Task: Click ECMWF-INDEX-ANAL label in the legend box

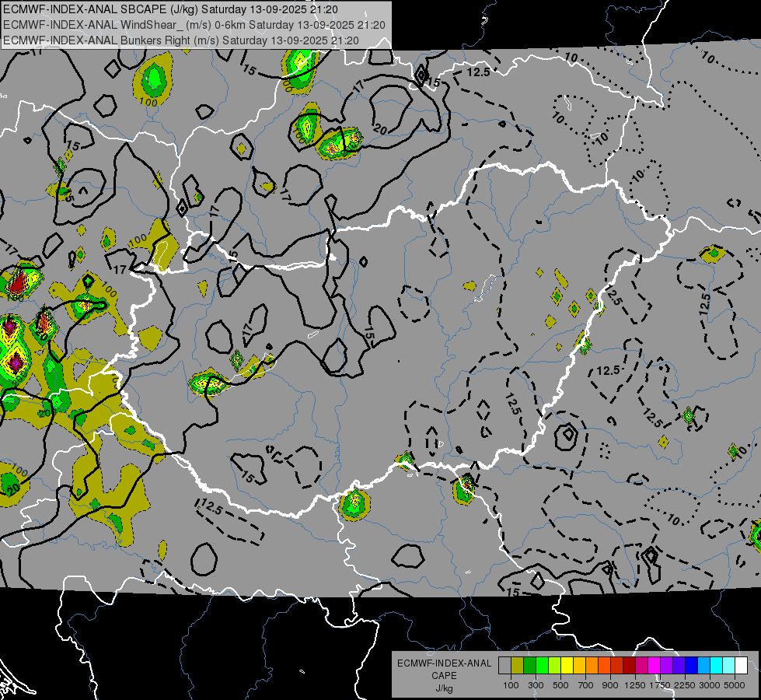Action: [444, 663]
